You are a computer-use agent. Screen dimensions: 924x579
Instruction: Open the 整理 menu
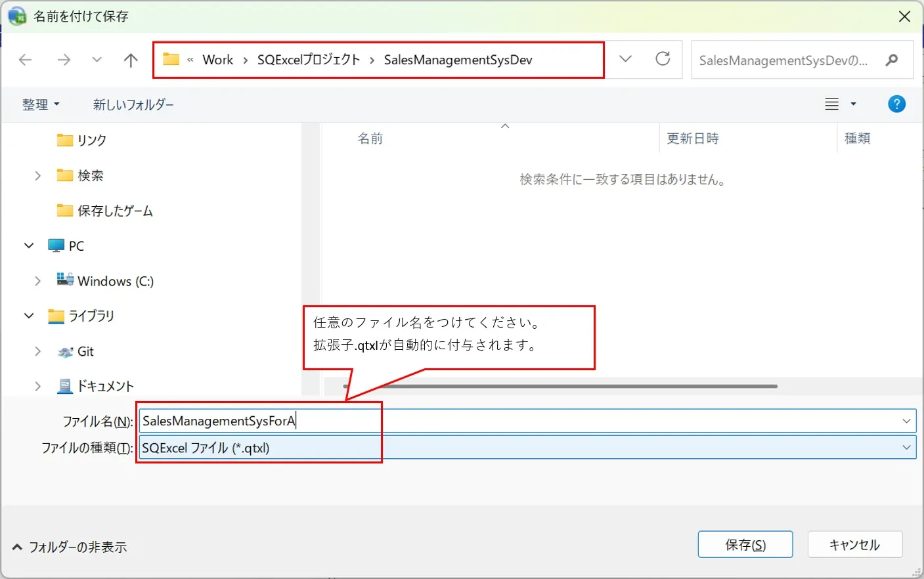pyautogui.click(x=41, y=104)
